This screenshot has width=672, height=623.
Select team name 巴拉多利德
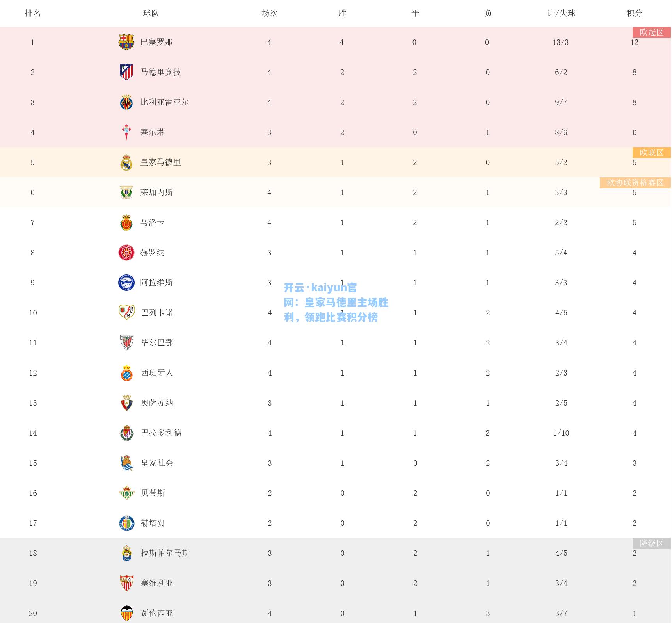(161, 433)
